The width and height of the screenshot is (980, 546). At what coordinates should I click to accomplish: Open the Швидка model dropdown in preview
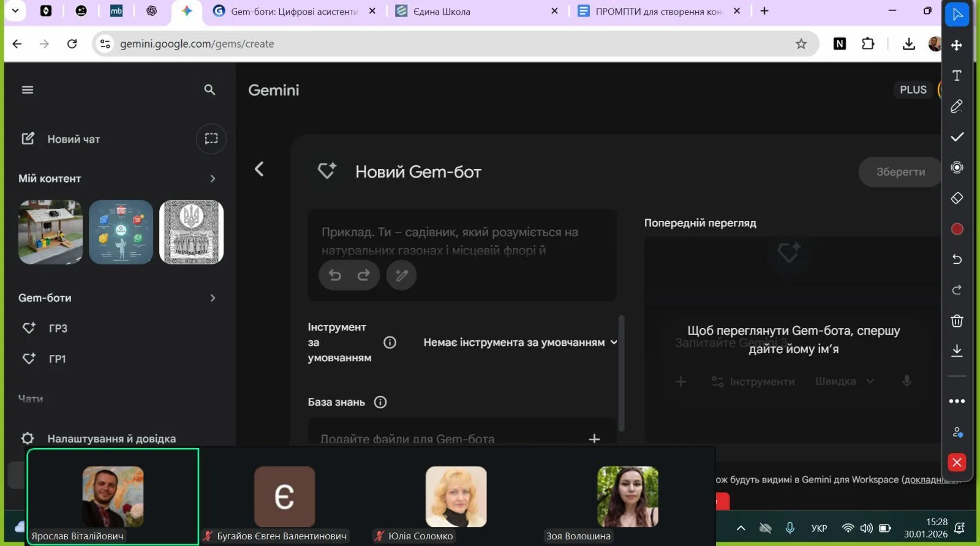tap(845, 381)
